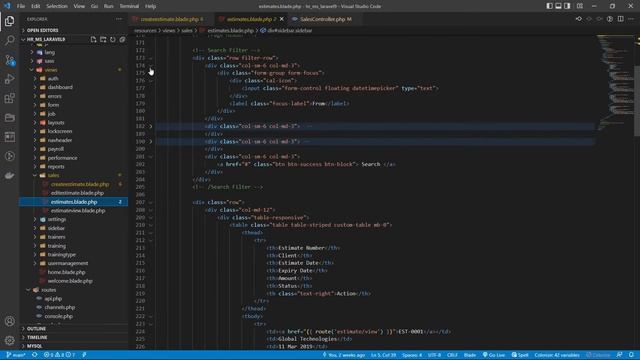Click the CRLF end-of-line indicator
The width and height of the screenshot is (640, 360).
tap(452, 355)
